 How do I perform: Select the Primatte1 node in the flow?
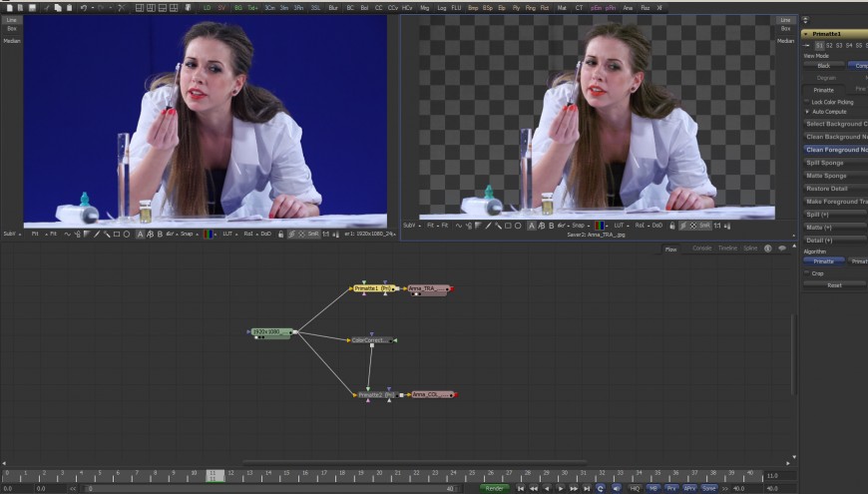(x=371, y=288)
